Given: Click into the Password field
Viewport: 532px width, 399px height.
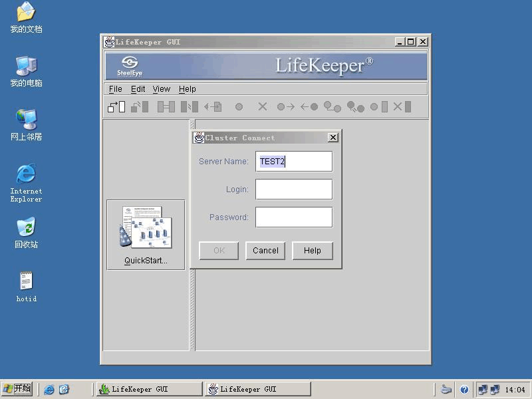Looking at the screenshot, I should point(294,217).
